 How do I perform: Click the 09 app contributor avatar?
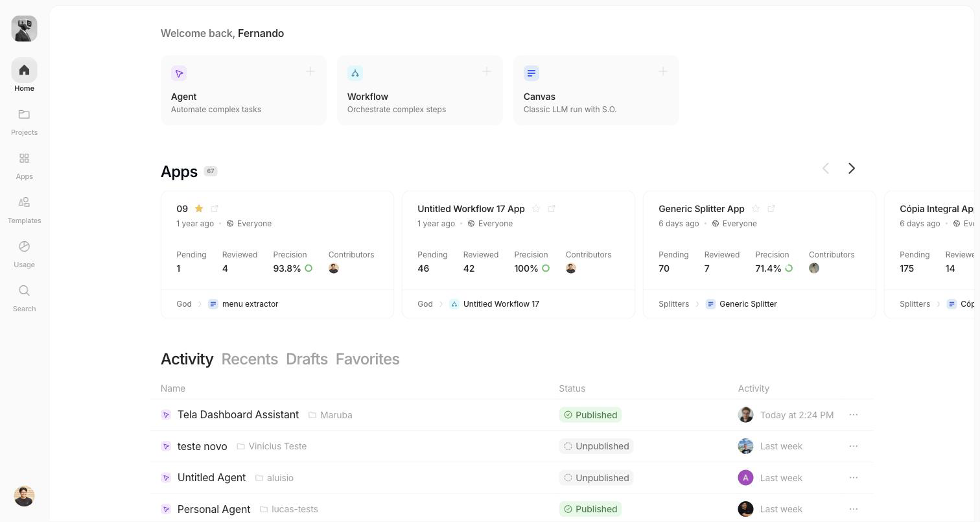click(x=334, y=268)
